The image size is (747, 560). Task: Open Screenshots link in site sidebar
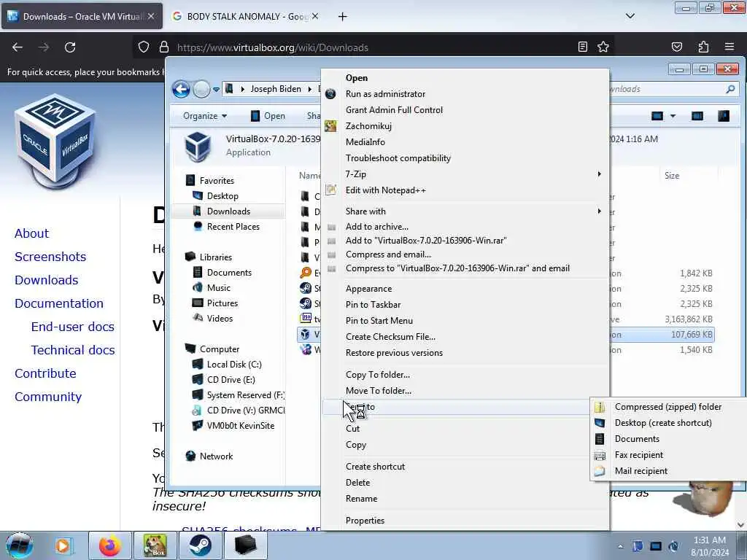50,257
